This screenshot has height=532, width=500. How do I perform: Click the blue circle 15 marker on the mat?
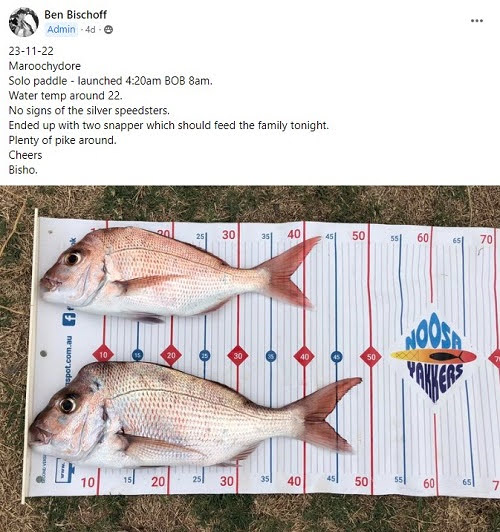point(137,356)
